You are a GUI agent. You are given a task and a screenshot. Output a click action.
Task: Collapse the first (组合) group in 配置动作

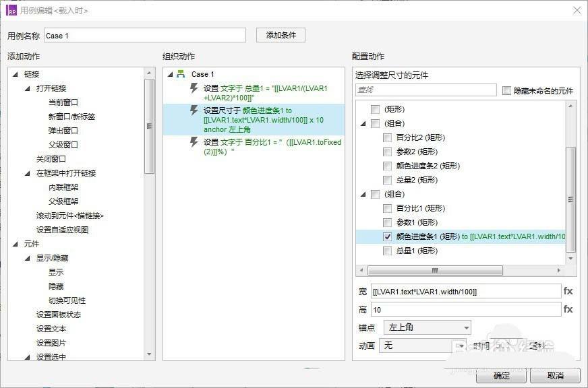tap(363, 123)
